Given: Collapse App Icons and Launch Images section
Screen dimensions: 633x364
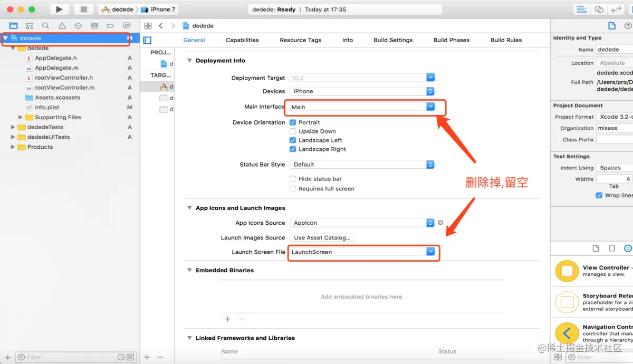Looking at the screenshot, I should coord(189,208).
